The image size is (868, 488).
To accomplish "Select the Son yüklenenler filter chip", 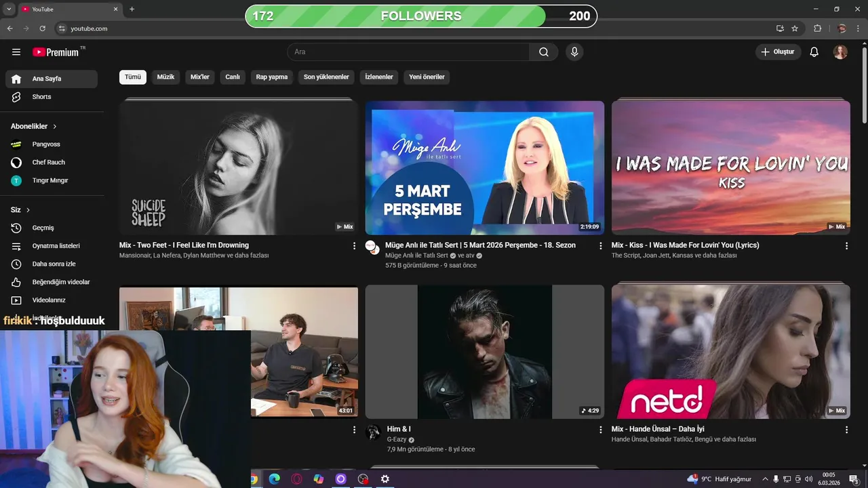I will [x=326, y=77].
